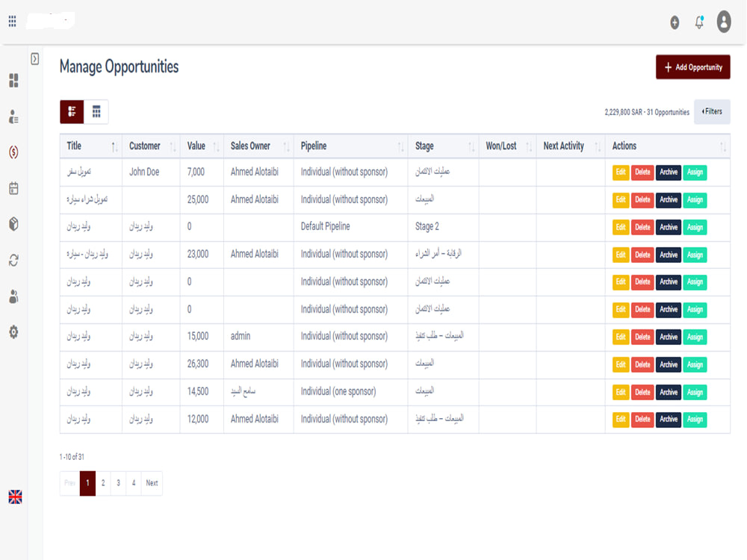Sort table by Actions column
This screenshot has width=747, height=560.
tap(667, 146)
